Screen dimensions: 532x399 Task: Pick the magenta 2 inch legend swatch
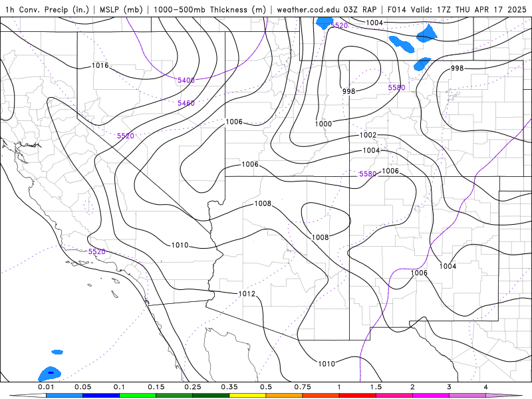[431, 396]
